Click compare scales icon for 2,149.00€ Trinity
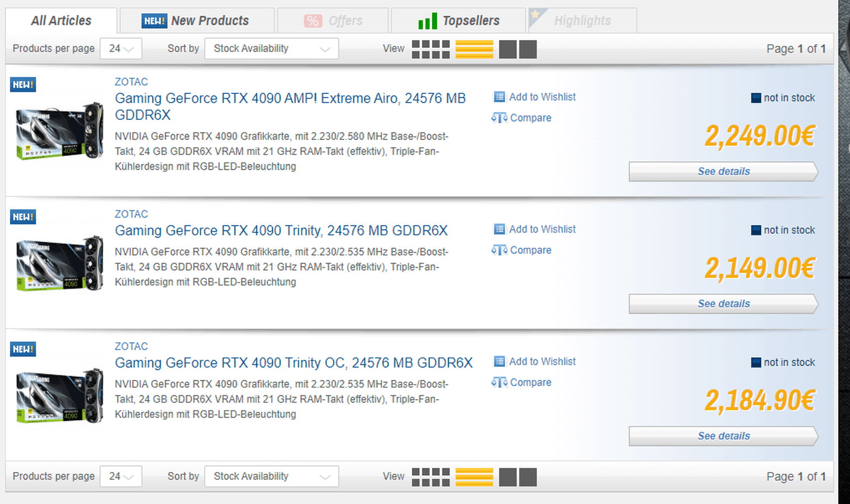 [499, 250]
